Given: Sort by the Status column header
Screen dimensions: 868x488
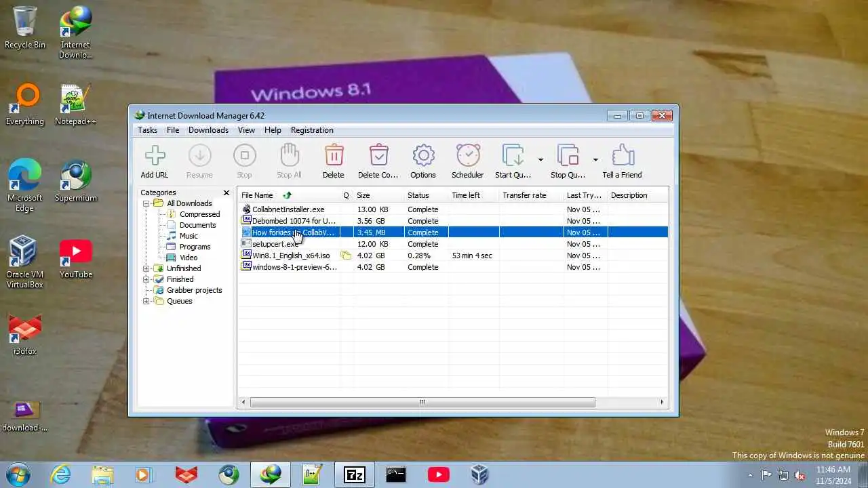Looking at the screenshot, I should (x=427, y=195).
